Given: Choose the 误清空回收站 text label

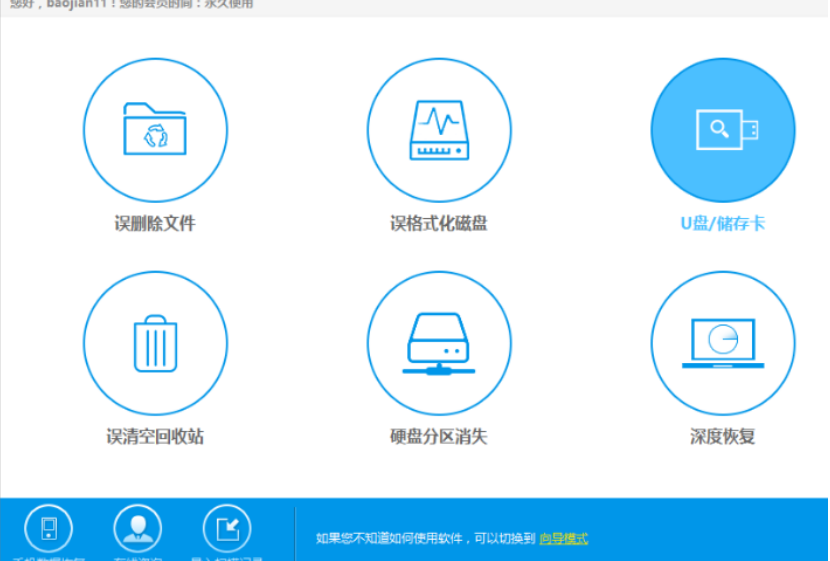Looking at the screenshot, I should (x=155, y=437).
